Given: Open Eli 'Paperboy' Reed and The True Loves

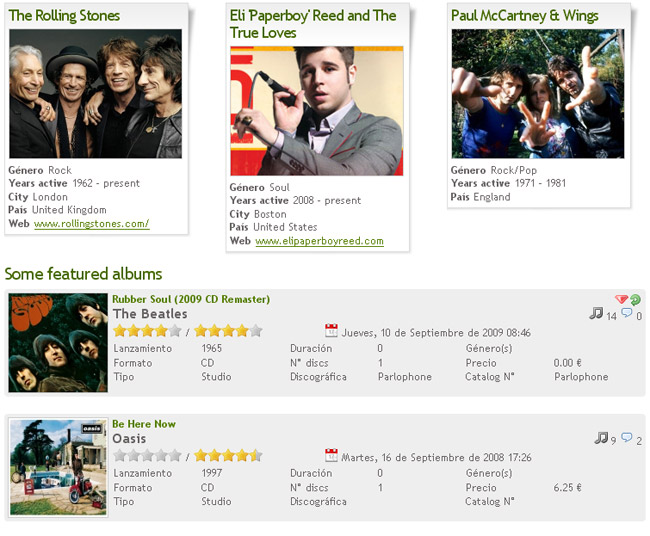Looking at the screenshot, I should [x=312, y=24].
